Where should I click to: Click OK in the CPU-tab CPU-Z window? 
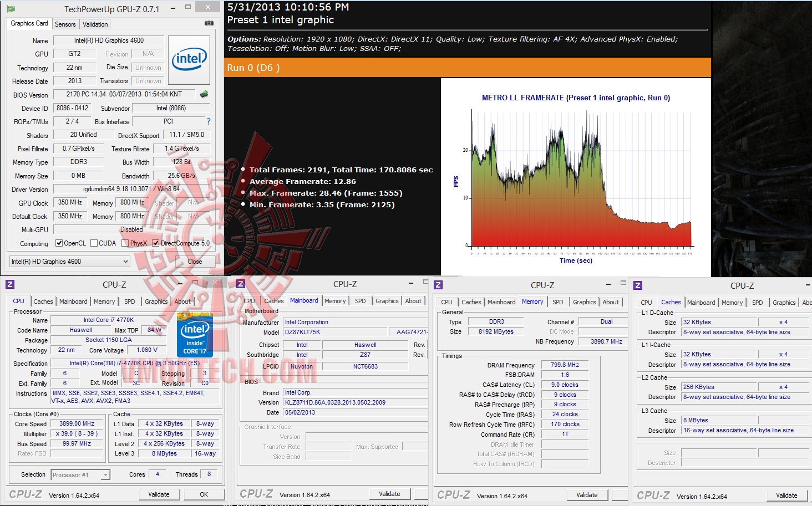[x=204, y=494]
